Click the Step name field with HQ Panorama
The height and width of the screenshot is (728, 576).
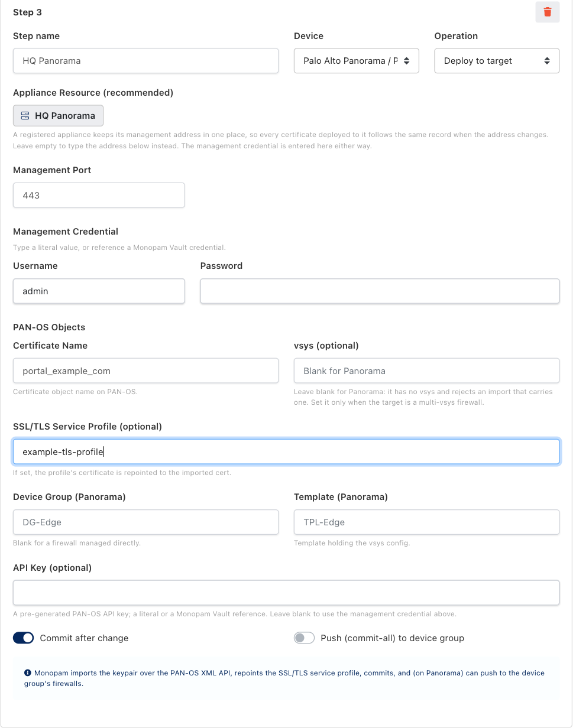click(x=145, y=61)
